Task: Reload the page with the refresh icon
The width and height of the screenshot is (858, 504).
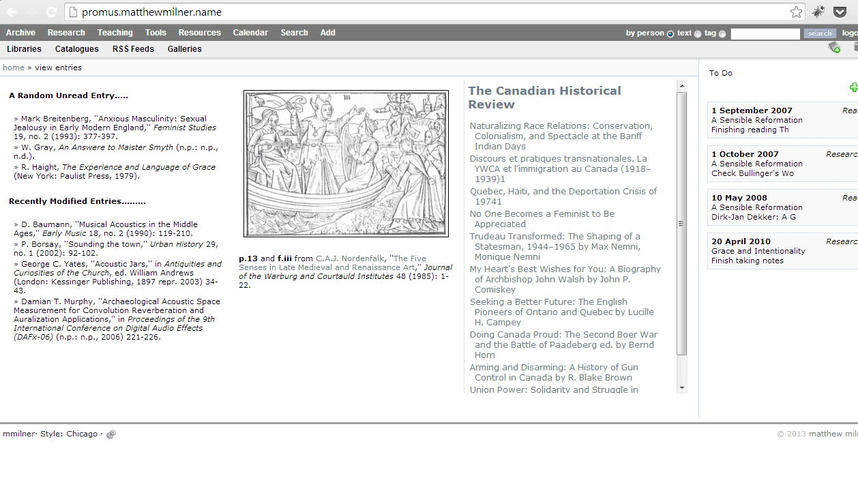Action: (x=51, y=12)
